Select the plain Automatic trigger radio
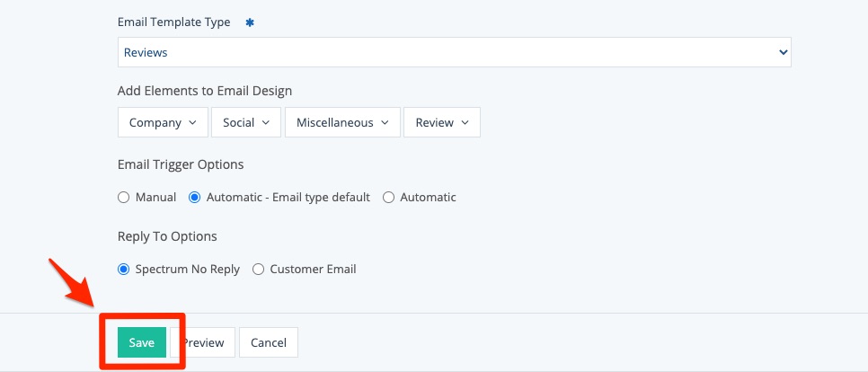Image resolution: width=868 pixels, height=372 pixels. (389, 198)
